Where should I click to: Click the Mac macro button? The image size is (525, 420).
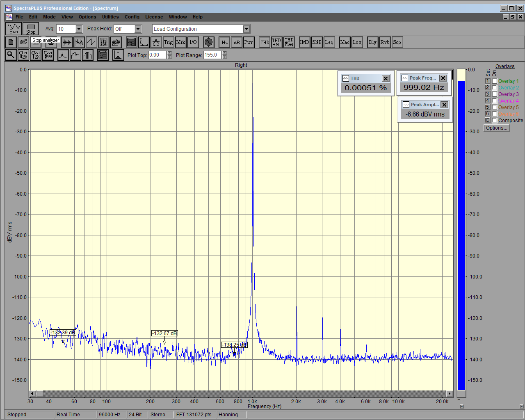[x=345, y=42]
